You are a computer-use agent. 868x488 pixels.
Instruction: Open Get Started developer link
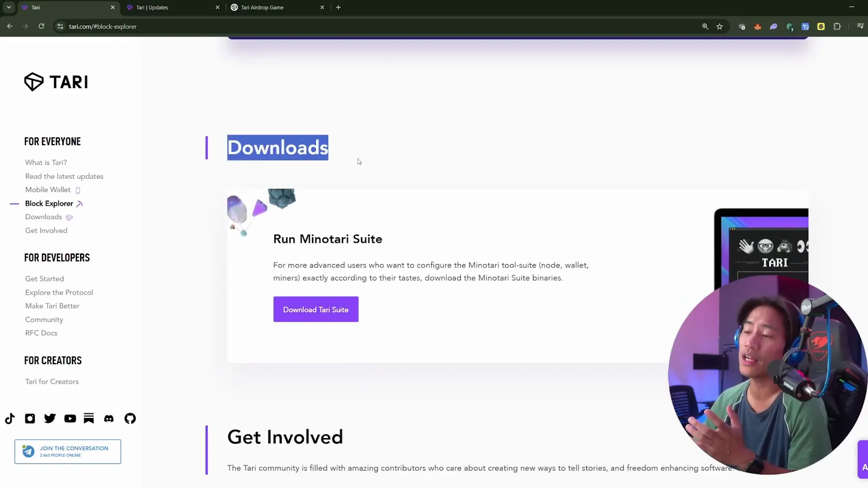(x=45, y=279)
